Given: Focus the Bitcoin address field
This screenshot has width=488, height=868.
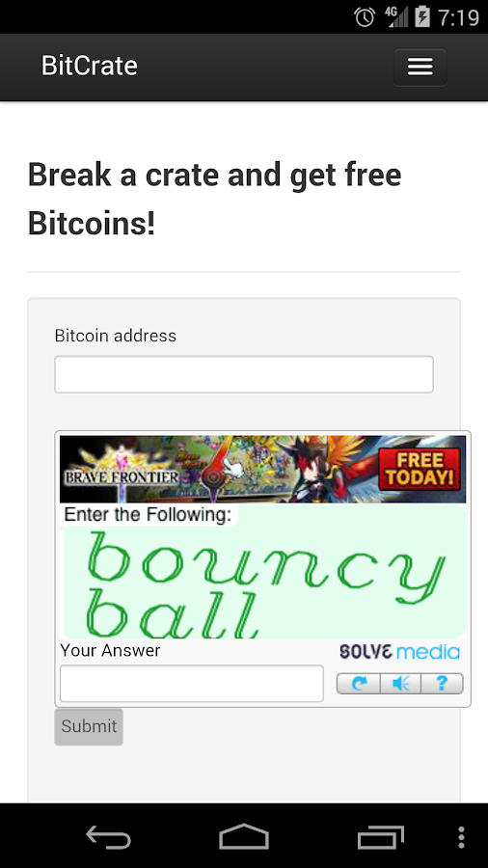Looking at the screenshot, I should pyautogui.click(x=243, y=374).
